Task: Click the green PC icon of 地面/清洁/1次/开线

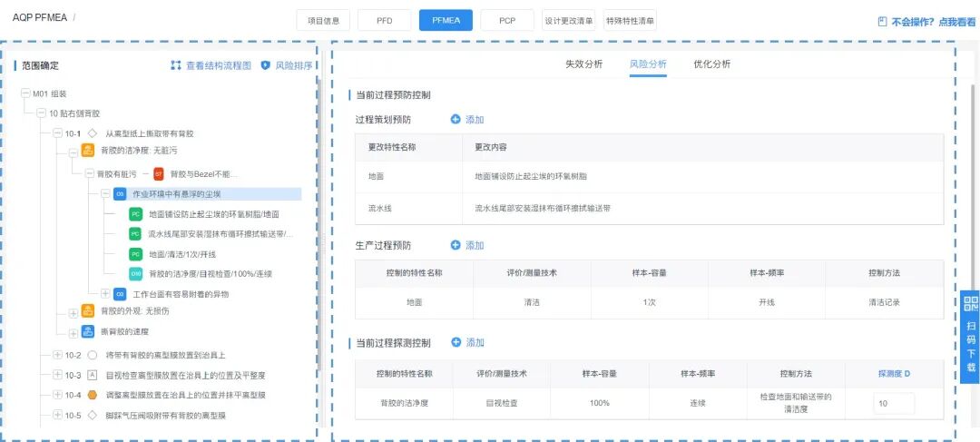Action: pos(135,254)
